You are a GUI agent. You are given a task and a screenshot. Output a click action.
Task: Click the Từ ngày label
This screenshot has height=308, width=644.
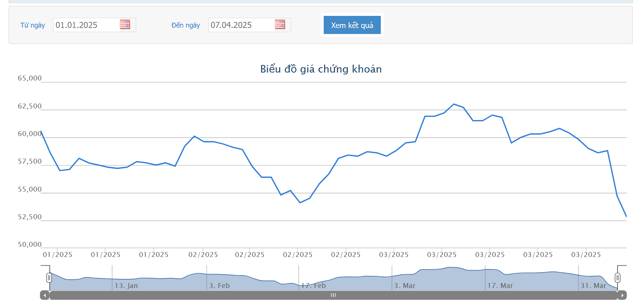(33, 25)
